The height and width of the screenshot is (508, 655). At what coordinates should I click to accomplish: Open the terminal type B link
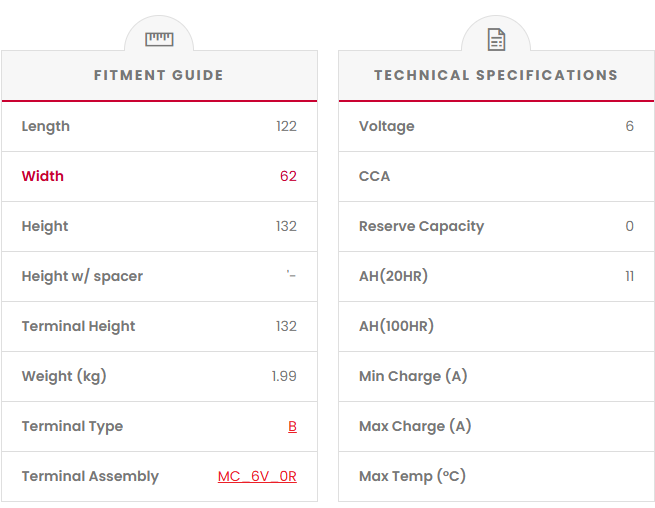tap(292, 426)
